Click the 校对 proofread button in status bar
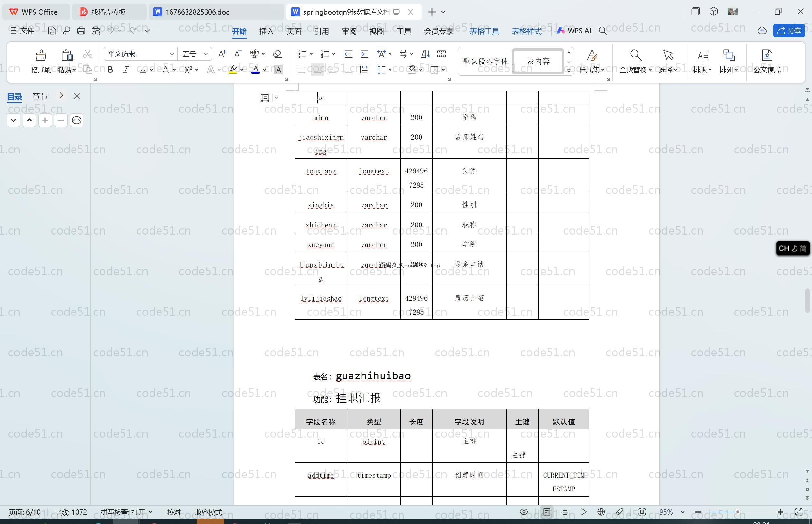 (x=174, y=512)
